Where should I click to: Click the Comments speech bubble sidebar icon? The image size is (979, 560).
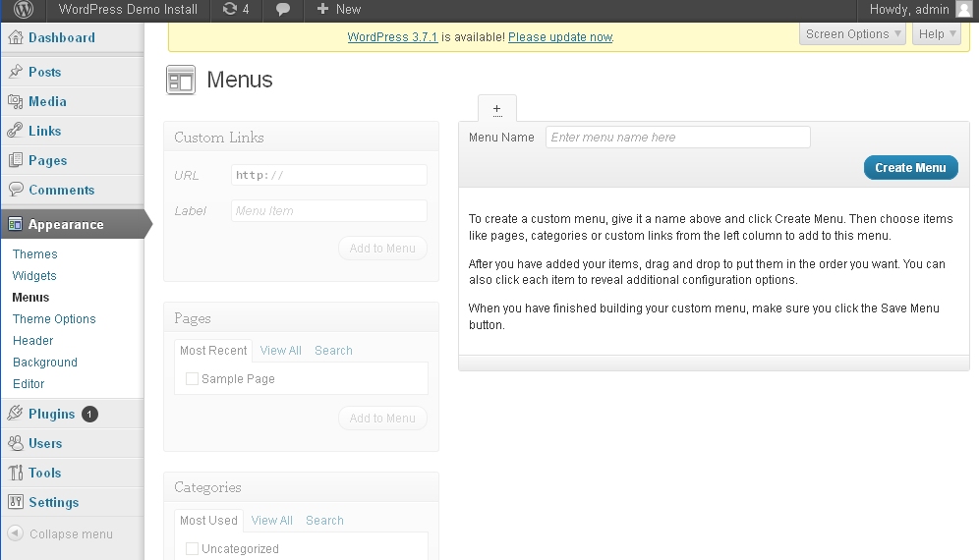(16, 190)
